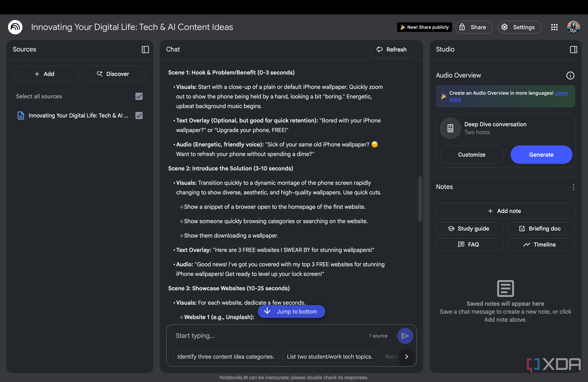Uncheck the Innovating Your Digital Life source
This screenshot has height=382, width=588.
139,115
